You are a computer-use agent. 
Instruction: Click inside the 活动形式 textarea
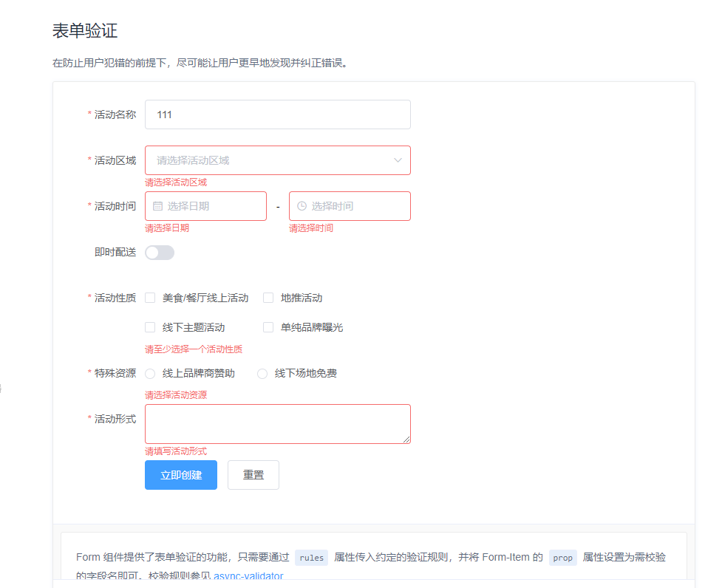tap(277, 423)
